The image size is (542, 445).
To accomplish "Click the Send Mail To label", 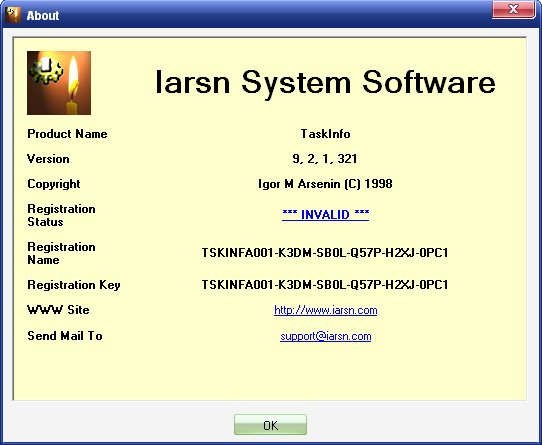I will [x=65, y=336].
